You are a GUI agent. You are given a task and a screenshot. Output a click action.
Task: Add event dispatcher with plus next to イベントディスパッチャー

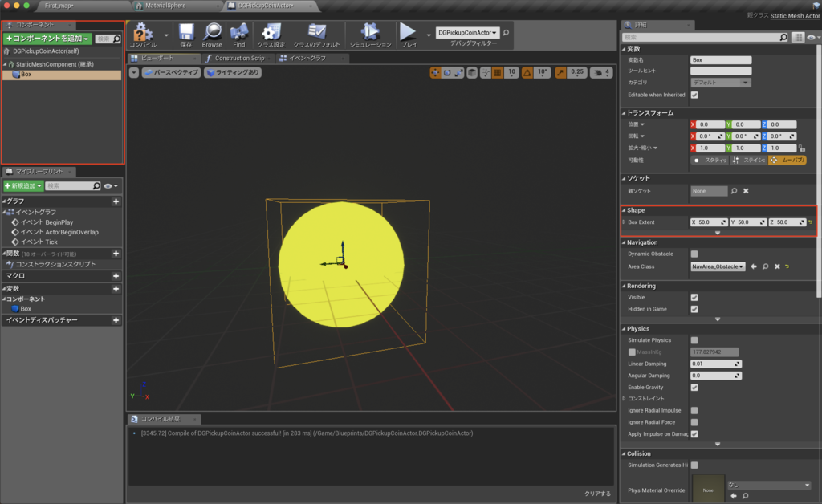pyautogui.click(x=116, y=320)
